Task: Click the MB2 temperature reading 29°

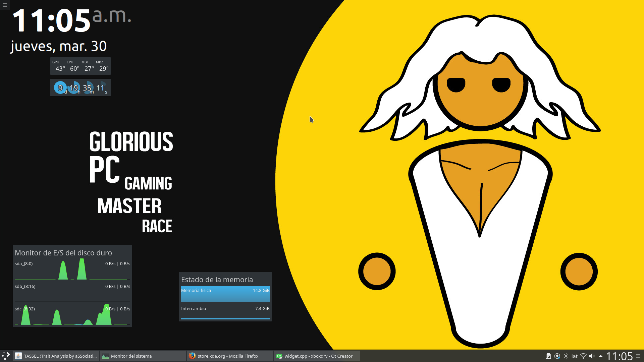Action: point(104,68)
